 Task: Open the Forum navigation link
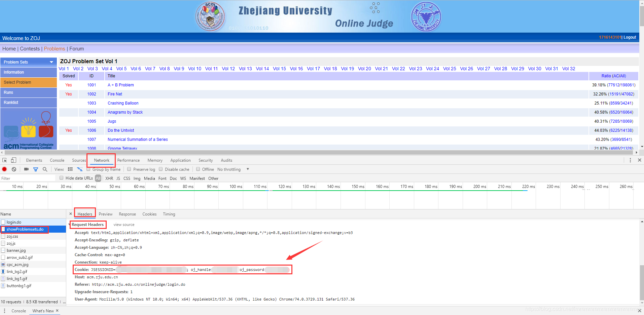point(77,49)
